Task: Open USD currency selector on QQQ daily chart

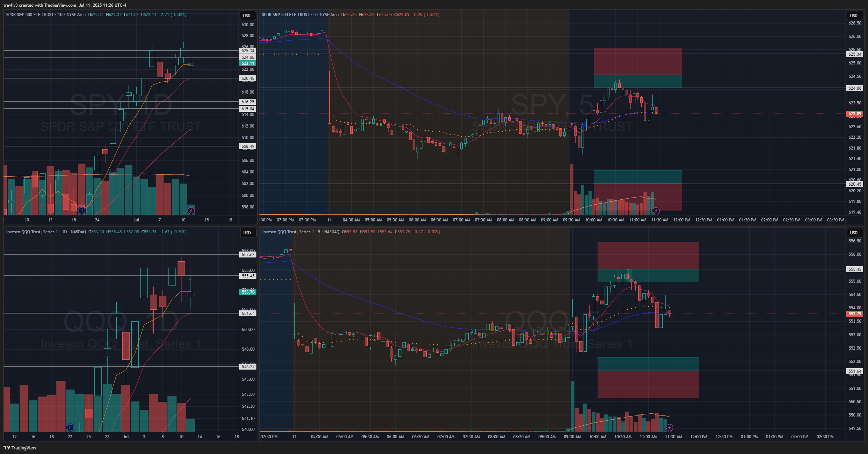Action: (x=247, y=233)
